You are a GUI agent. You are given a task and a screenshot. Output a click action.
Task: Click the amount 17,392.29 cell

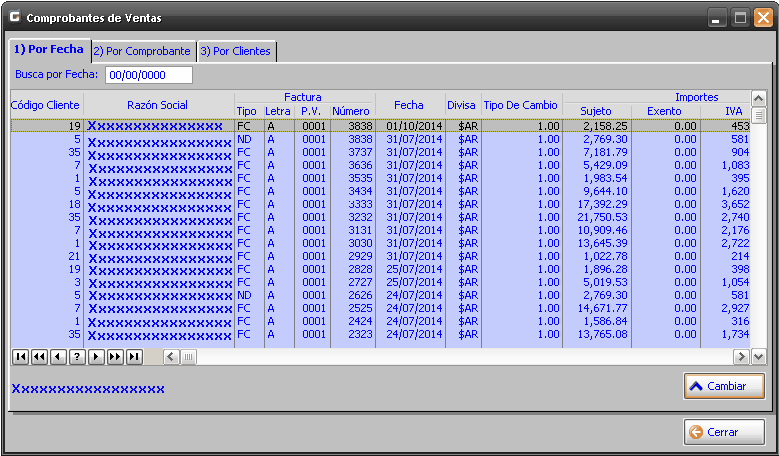pos(597,204)
